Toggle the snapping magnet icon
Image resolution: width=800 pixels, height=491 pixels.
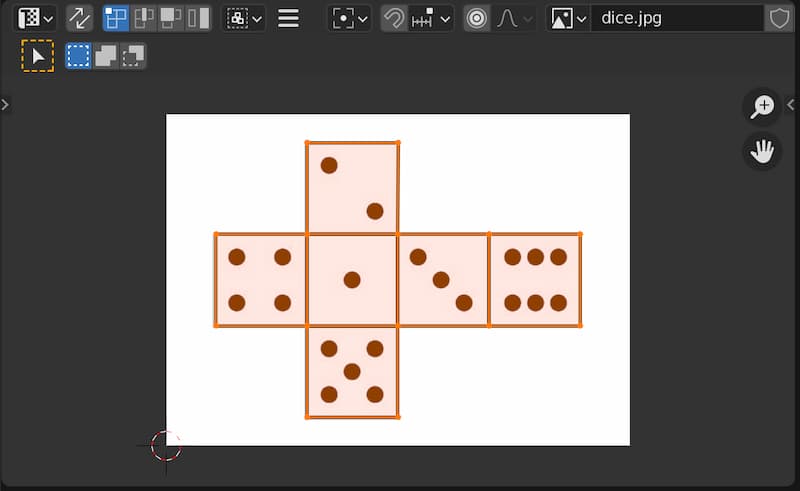coord(394,18)
